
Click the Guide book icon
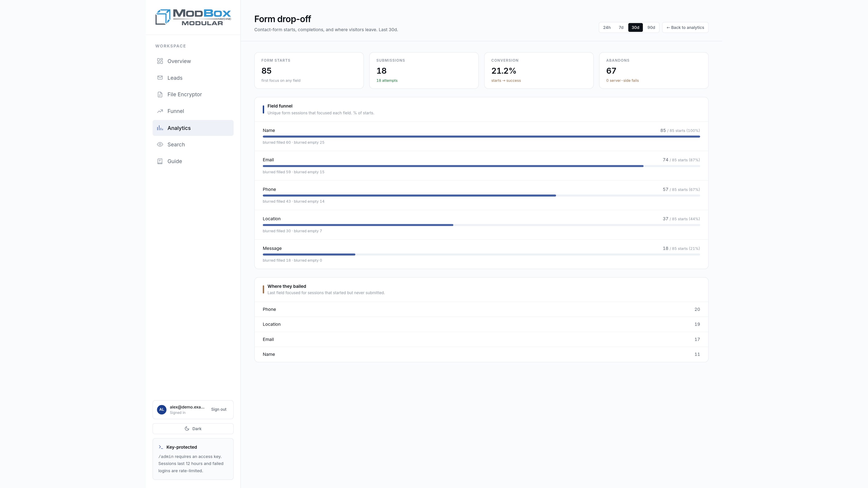pos(160,161)
